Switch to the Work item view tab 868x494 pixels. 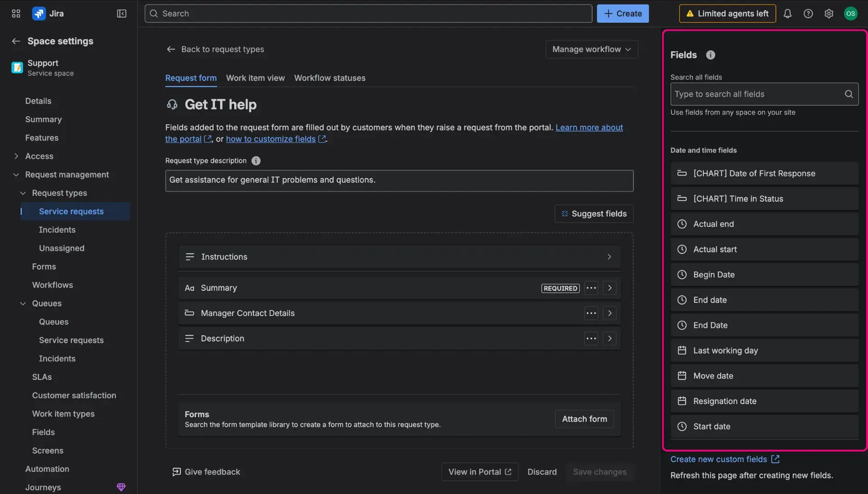255,78
